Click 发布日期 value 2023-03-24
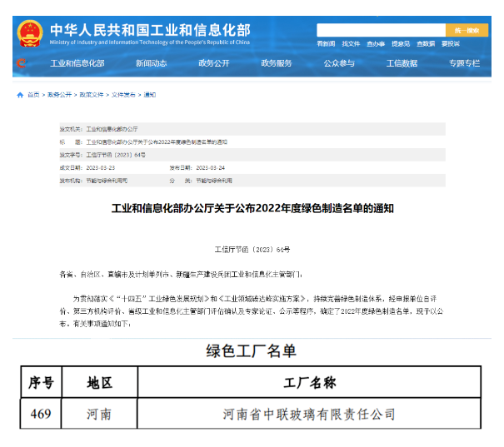 point(211,167)
